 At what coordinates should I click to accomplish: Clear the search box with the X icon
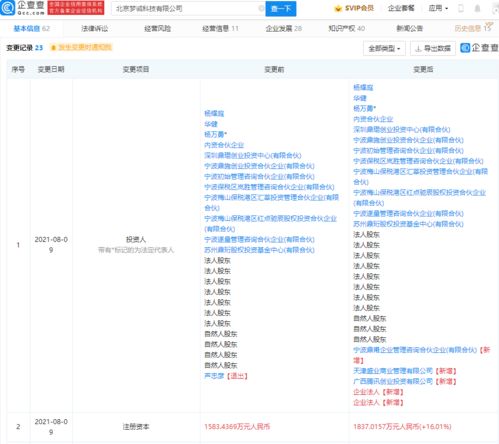[261, 9]
